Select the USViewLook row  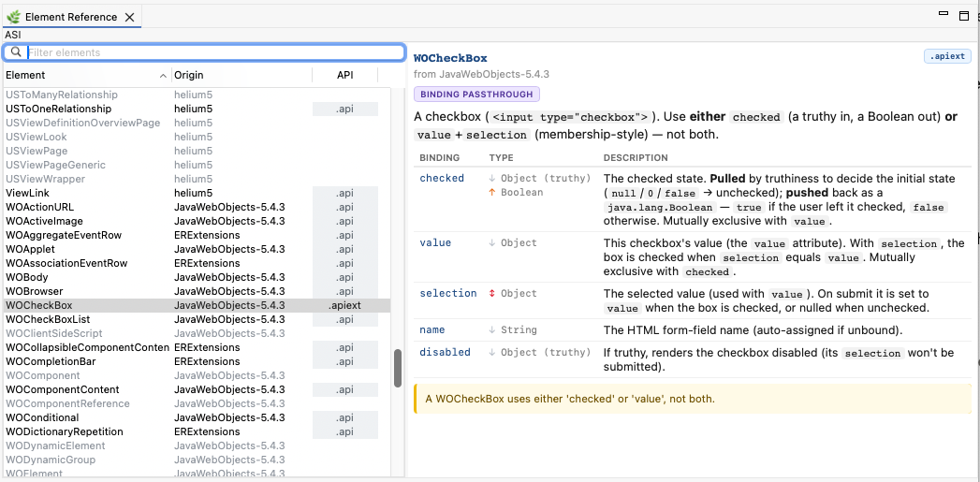click(x=197, y=137)
